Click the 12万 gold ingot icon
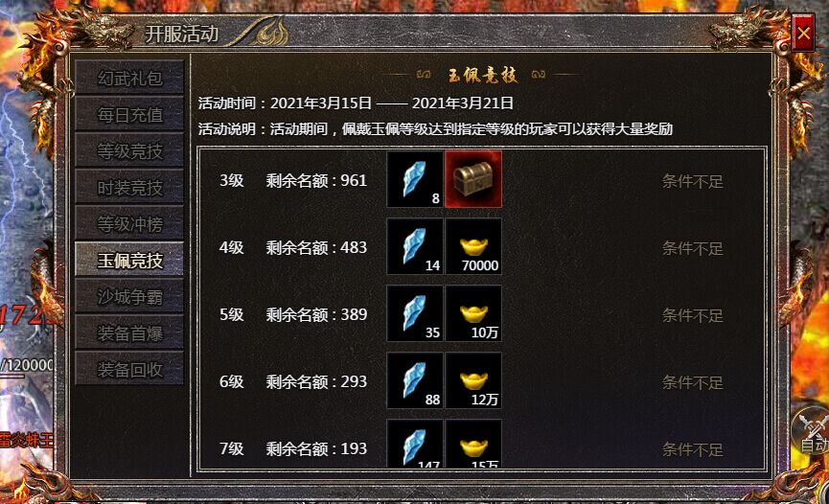829x504 pixels. [x=473, y=380]
